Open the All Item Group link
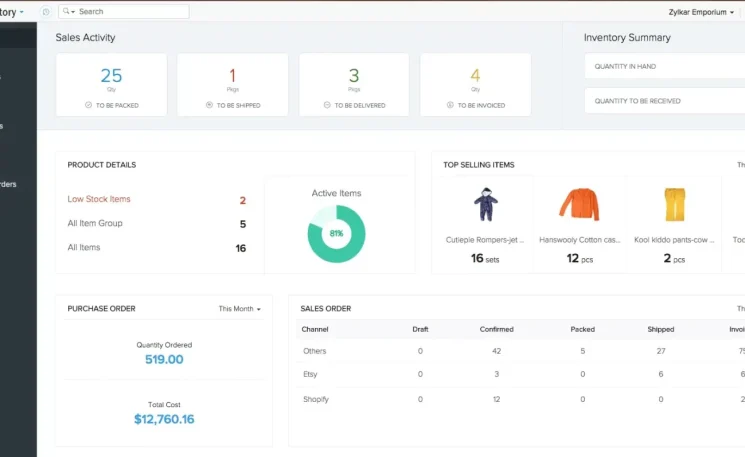 click(x=95, y=223)
